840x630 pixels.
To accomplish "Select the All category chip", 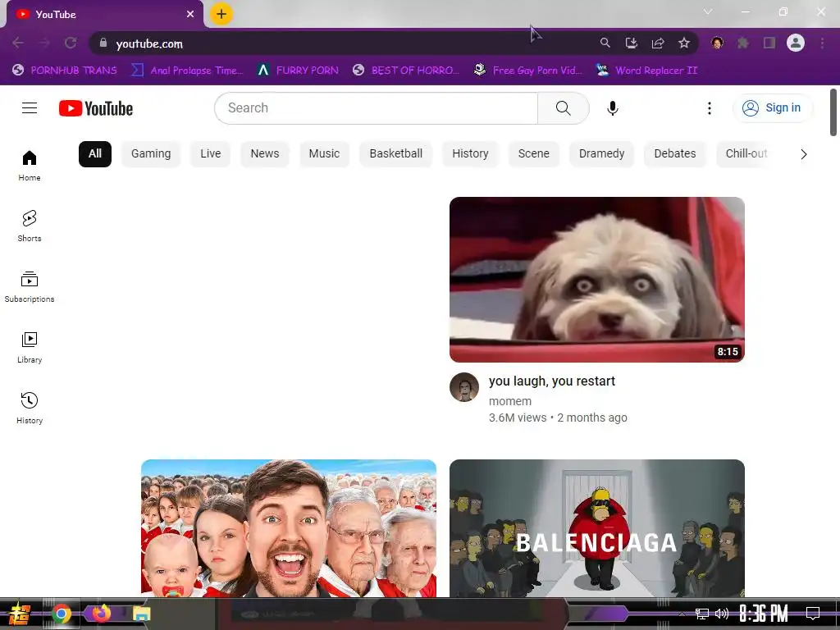I will 95,154.
